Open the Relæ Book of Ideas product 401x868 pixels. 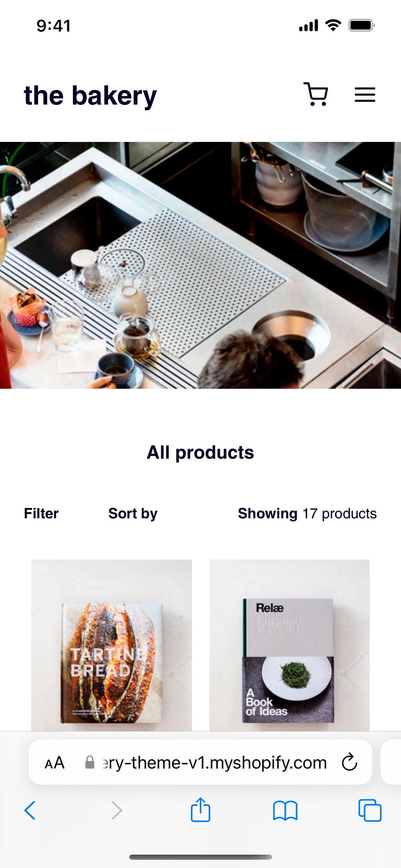click(x=290, y=645)
